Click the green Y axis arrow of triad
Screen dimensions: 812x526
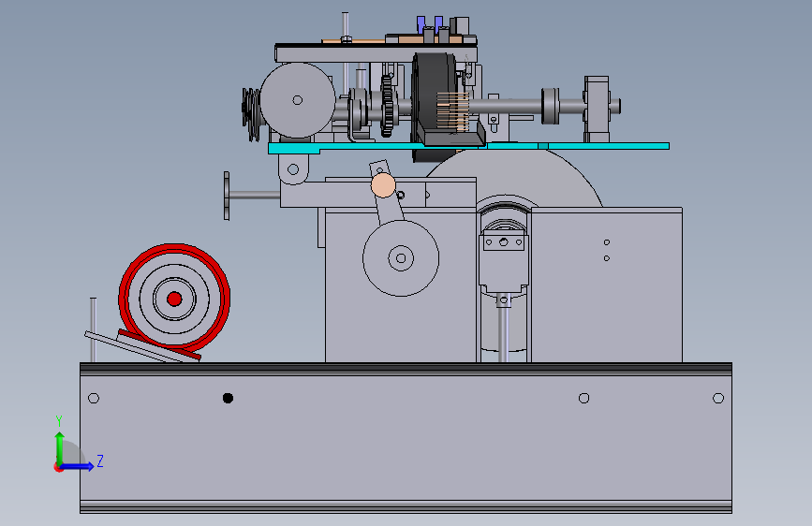60,446
